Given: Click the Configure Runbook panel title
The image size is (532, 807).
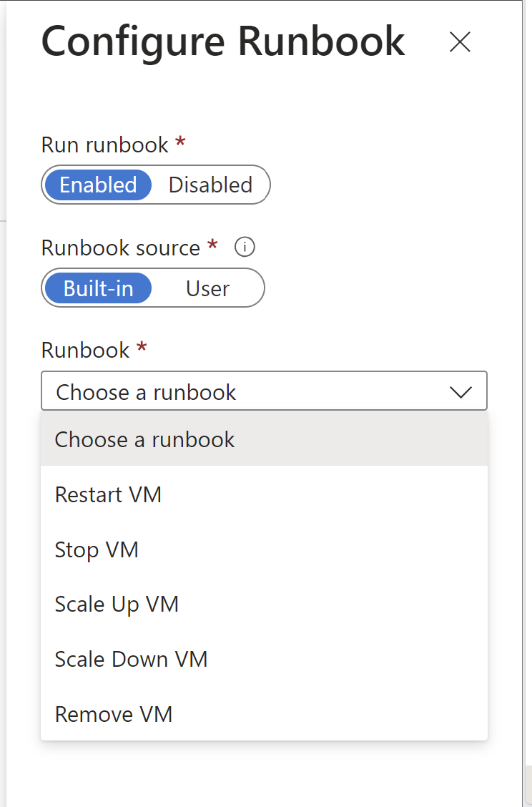Looking at the screenshot, I should (x=223, y=41).
